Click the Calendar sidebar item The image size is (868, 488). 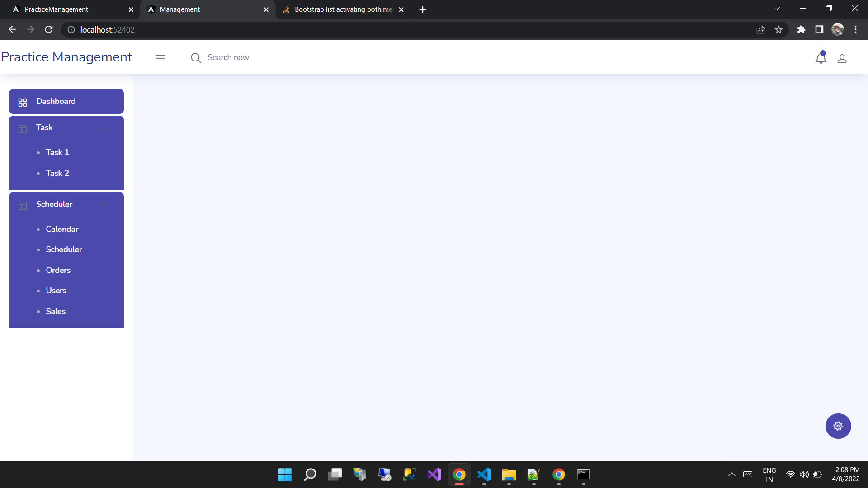tap(62, 229)
